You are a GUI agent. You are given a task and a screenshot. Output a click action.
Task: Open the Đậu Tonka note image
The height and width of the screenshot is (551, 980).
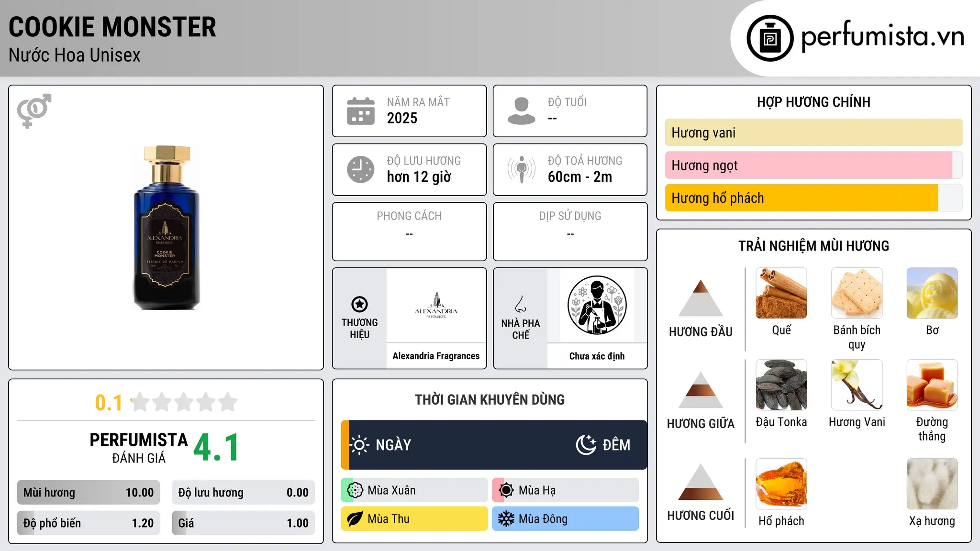781,385
